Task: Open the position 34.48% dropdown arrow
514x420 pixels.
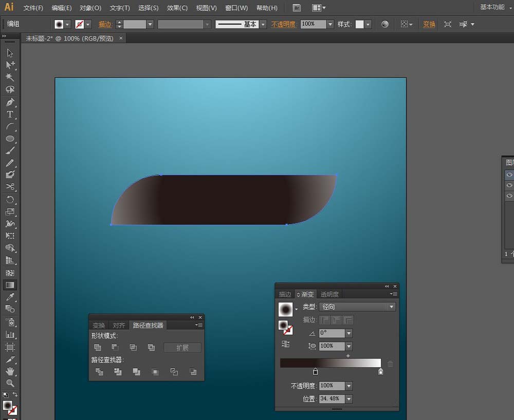Action: pos(349,399)
